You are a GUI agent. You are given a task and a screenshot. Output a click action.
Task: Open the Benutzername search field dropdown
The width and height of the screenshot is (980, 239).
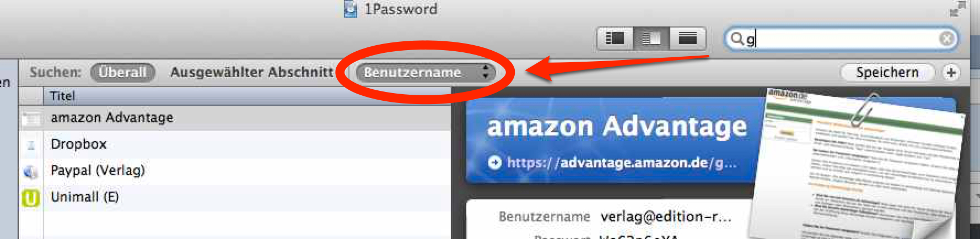[425, 72]
